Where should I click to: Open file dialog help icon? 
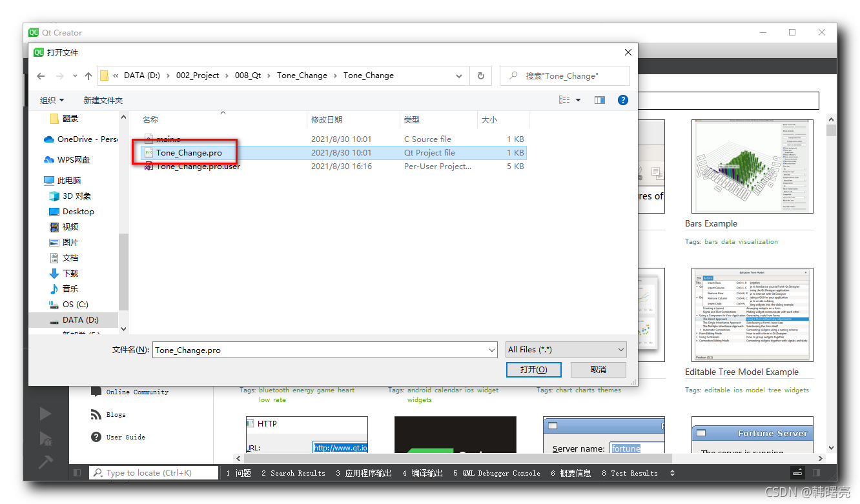tap(623, 100)
